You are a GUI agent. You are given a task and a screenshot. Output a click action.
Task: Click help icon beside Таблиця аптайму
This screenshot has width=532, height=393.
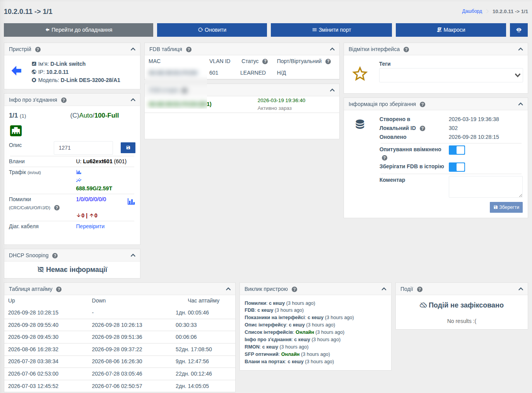[x=59, y=289]
